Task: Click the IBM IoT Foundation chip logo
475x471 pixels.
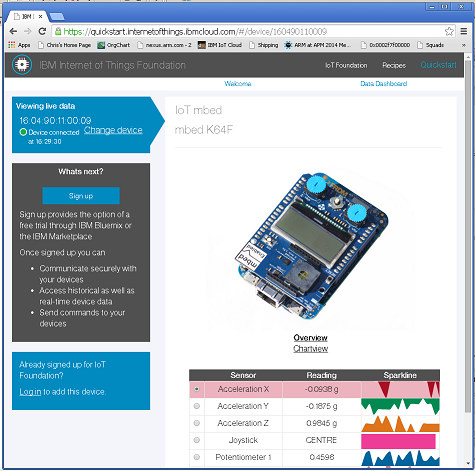Action: point(22,65)
